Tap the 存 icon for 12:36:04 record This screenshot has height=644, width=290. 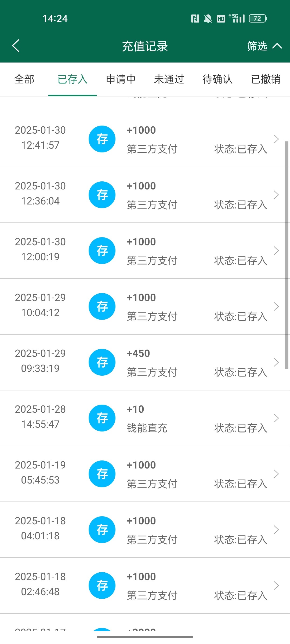pyautogui.click(x=102, y=195)
